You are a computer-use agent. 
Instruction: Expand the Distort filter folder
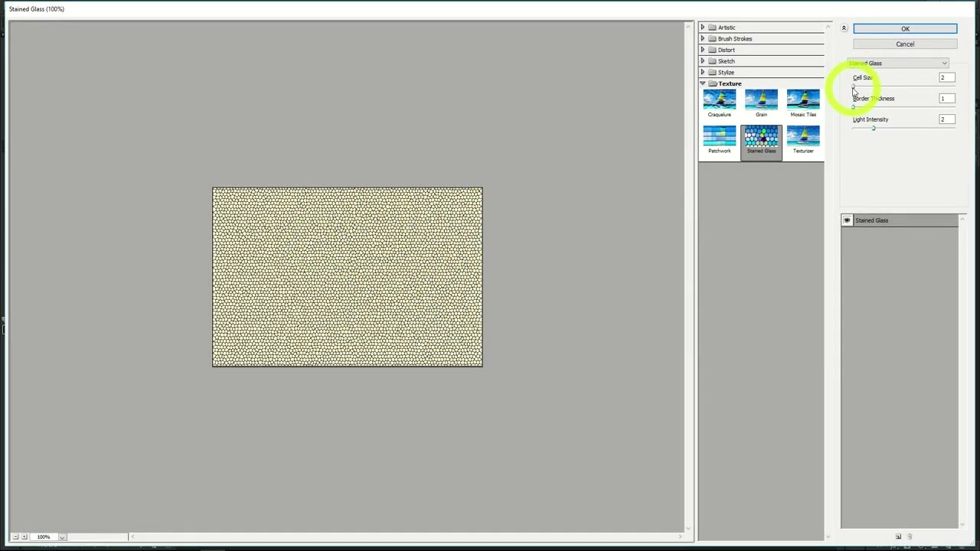point(703,50)
